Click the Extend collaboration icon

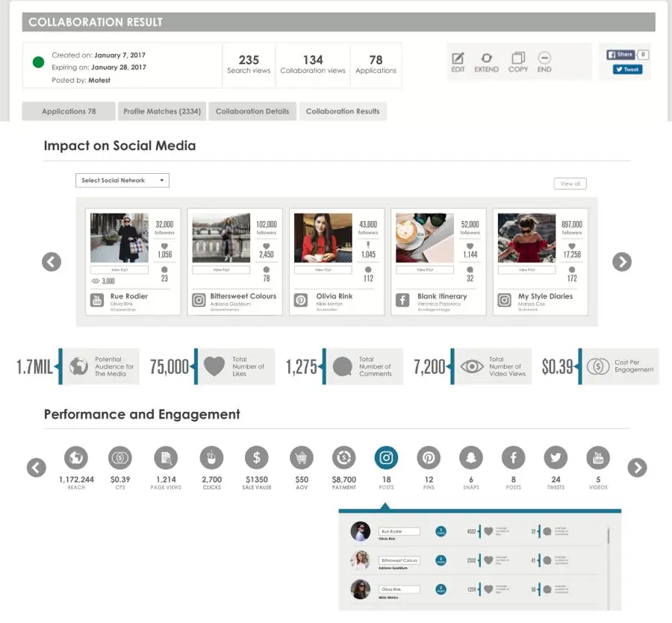[486, 58]
